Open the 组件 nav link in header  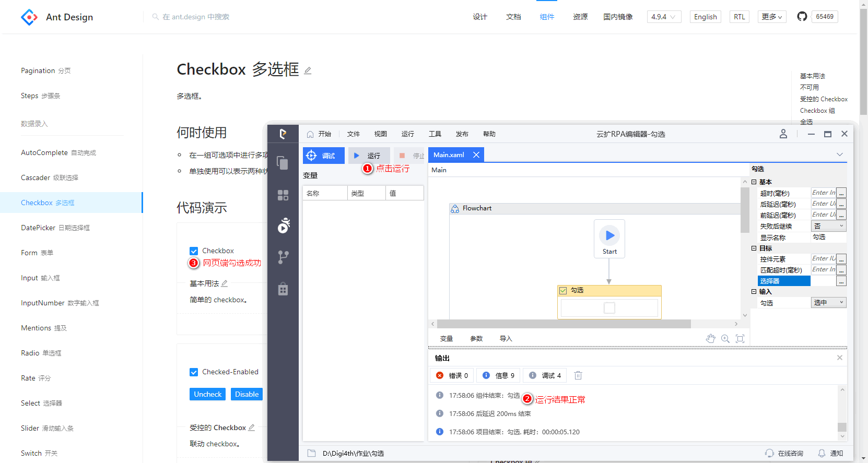coord(547,17)
